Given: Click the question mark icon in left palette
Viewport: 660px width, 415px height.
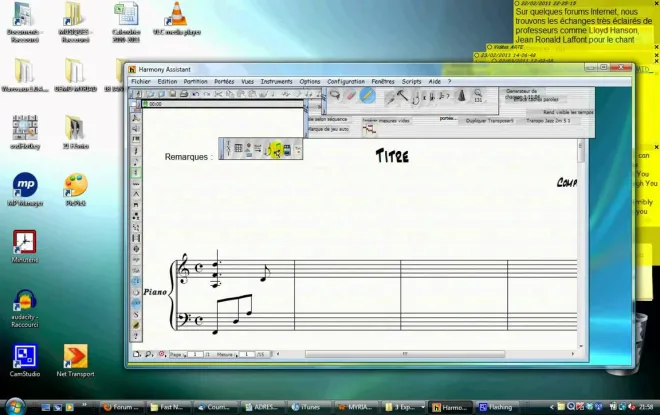Looking at the screenshot, I should [136, 336].
